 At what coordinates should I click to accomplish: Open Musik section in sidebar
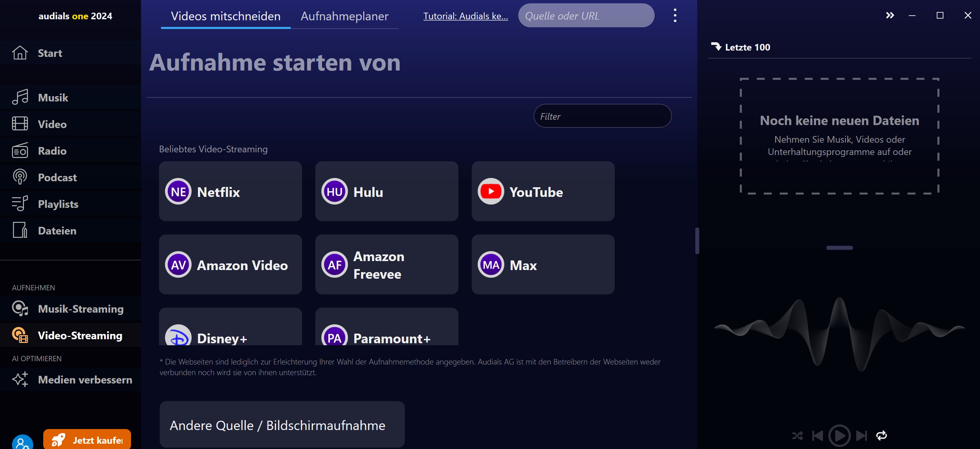pyautogui.click(x=71, y=97)
